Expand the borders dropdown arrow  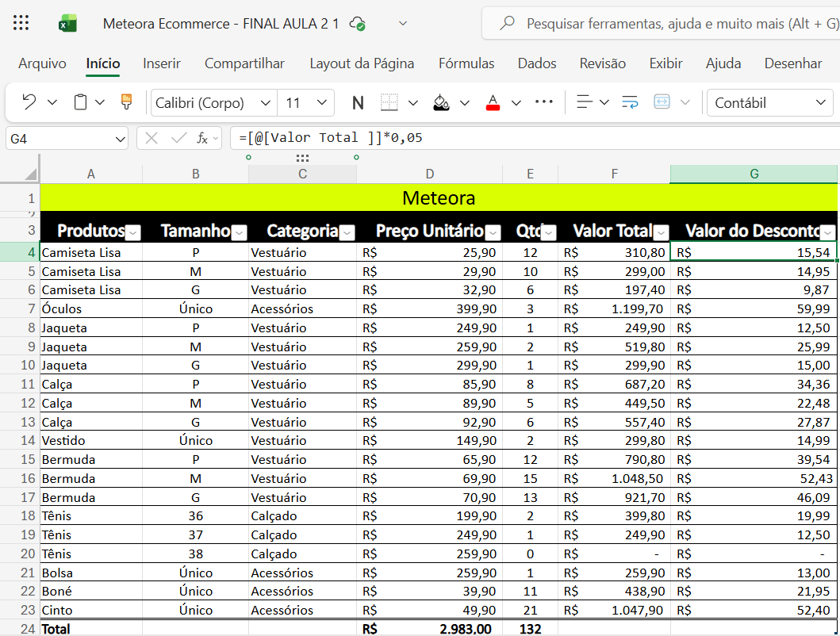[x=413, y=102]
